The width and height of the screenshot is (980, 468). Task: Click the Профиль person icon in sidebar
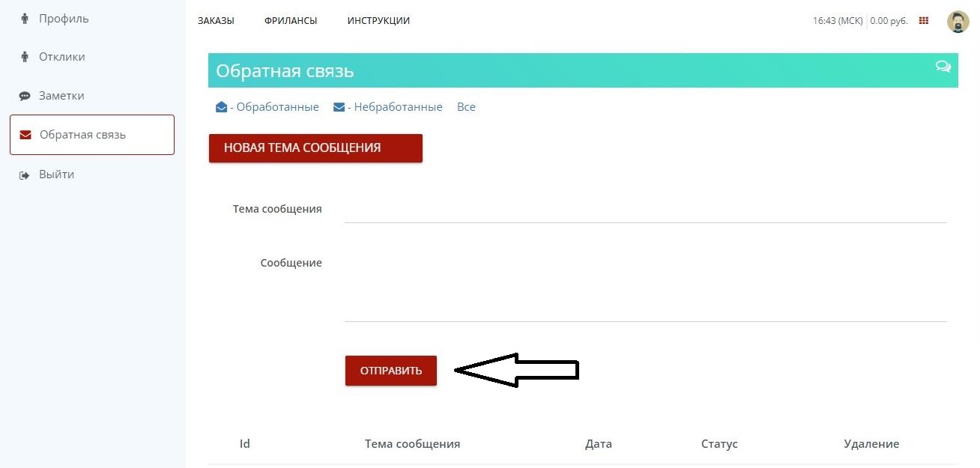25,18
